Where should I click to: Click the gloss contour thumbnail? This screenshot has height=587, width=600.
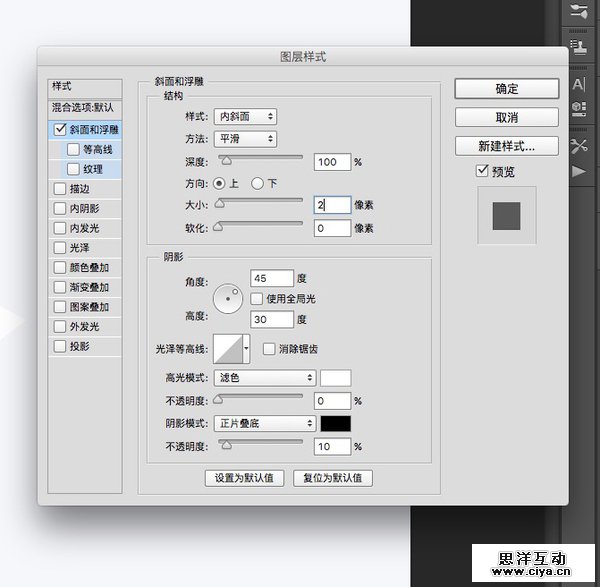(x=229, y=349)
